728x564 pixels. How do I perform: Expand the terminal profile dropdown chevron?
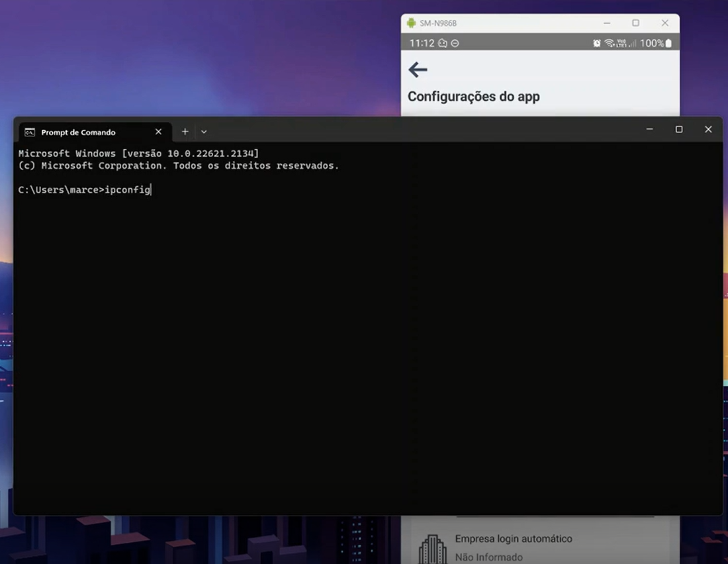point(204,132)
